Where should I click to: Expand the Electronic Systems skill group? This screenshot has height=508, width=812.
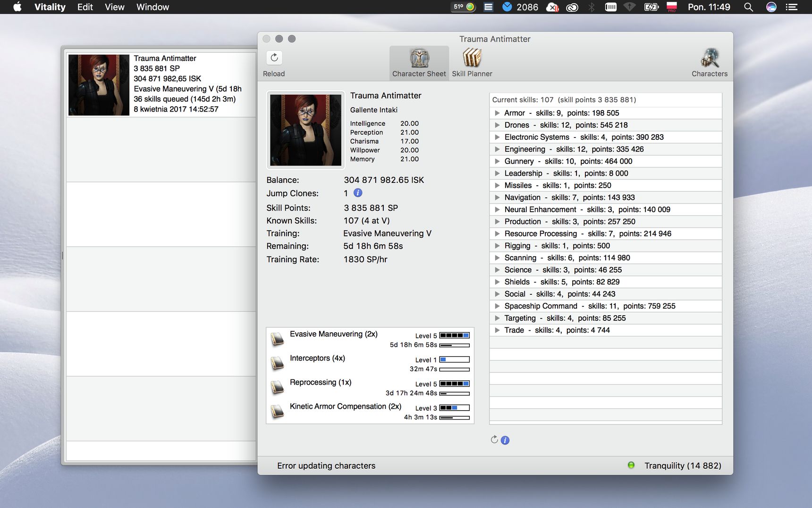click(497, 137)
